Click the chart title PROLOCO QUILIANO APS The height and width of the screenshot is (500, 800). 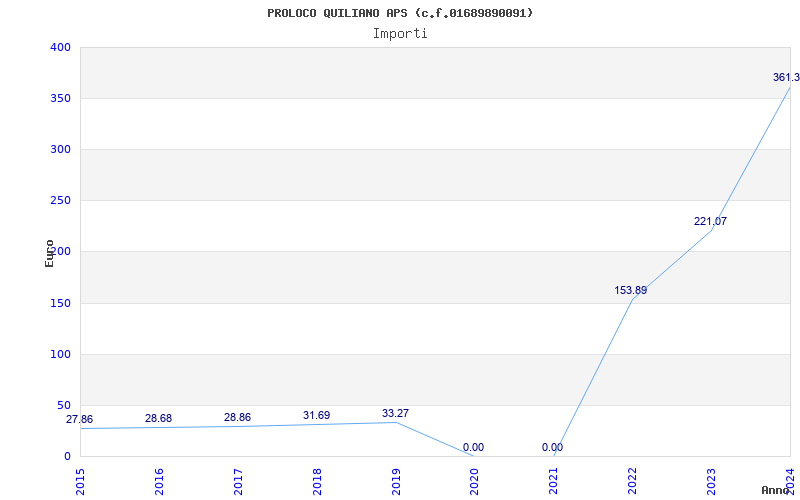(x=399, y=13)
